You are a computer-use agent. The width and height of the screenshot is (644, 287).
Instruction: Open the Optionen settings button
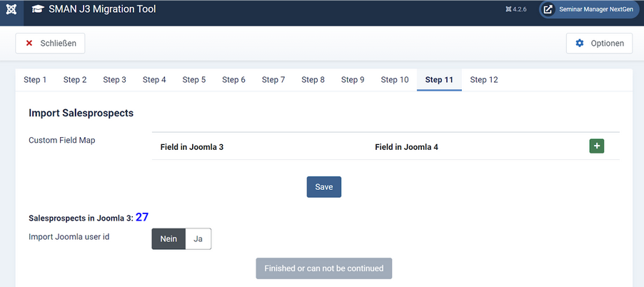click(600, 44)
